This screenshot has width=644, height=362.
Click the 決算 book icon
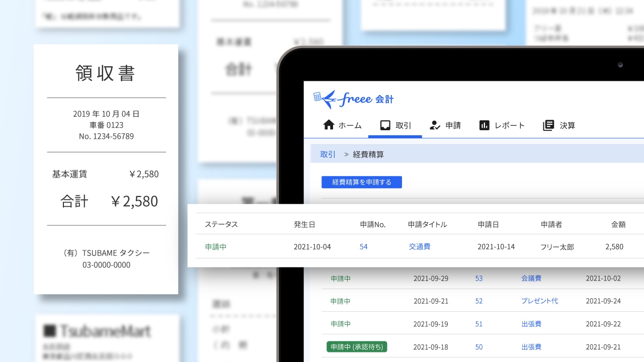[x=548, y=125]
